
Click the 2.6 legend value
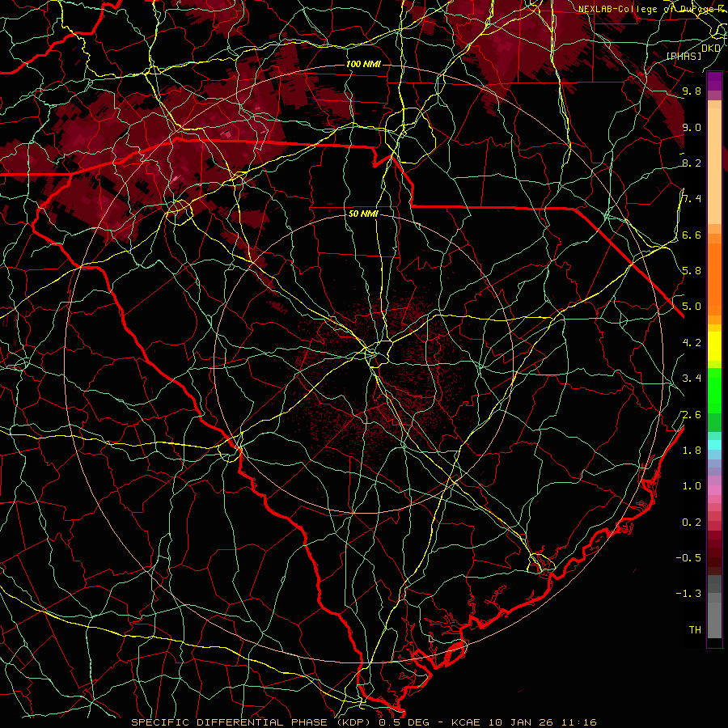click(692, 415)
